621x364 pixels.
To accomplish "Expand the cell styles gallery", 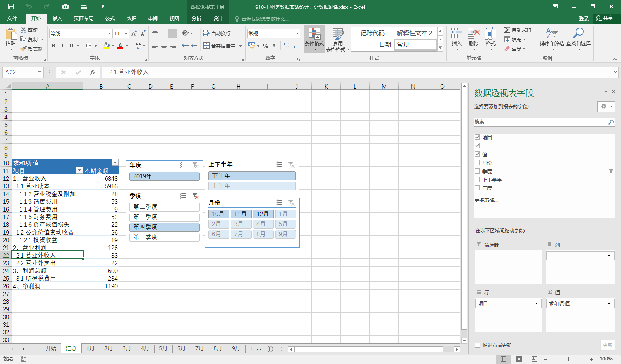I will click(x=441, y=48).
